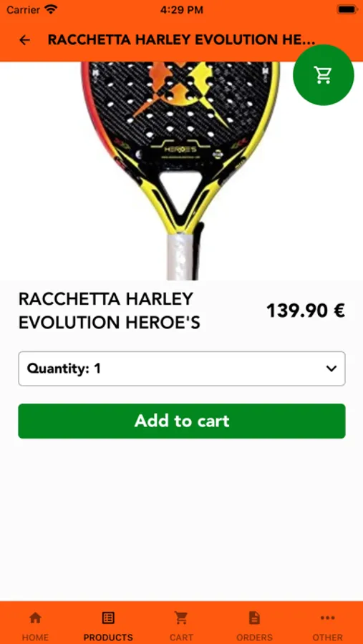Click the Add to cart button
Screen dimensions: 363x644
(182, 421)
